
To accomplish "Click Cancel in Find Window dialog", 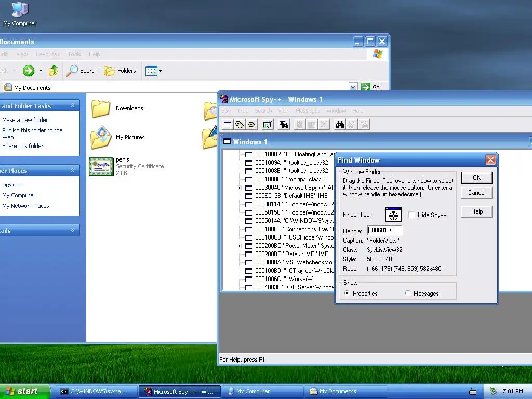I will 477,193.
